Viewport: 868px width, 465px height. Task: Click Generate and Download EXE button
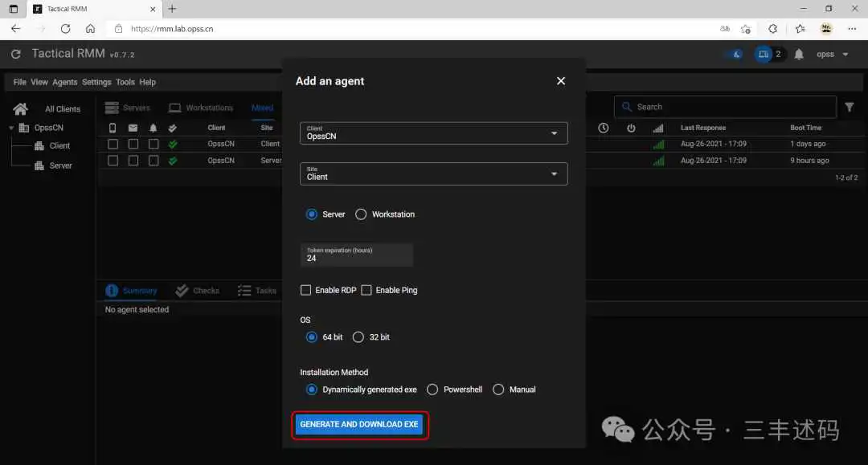tap(359, 425)
